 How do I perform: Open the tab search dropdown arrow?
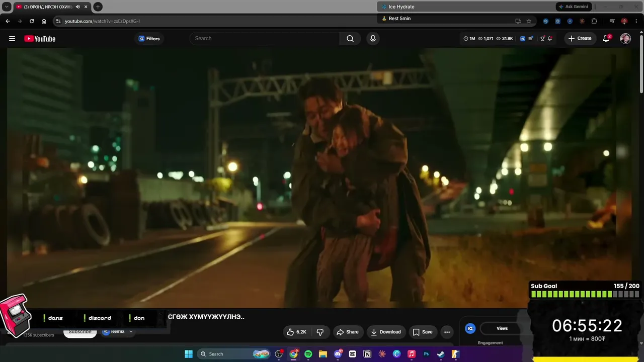pos(7,7)
